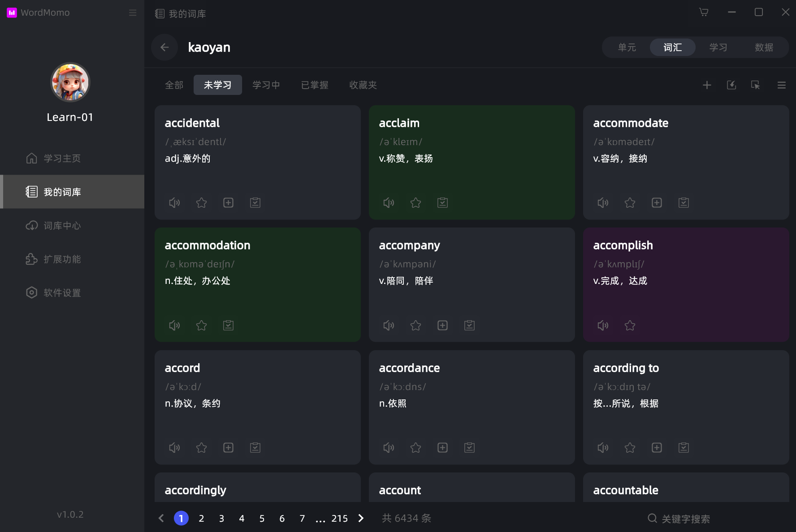Open the list view menu icon

782,85
